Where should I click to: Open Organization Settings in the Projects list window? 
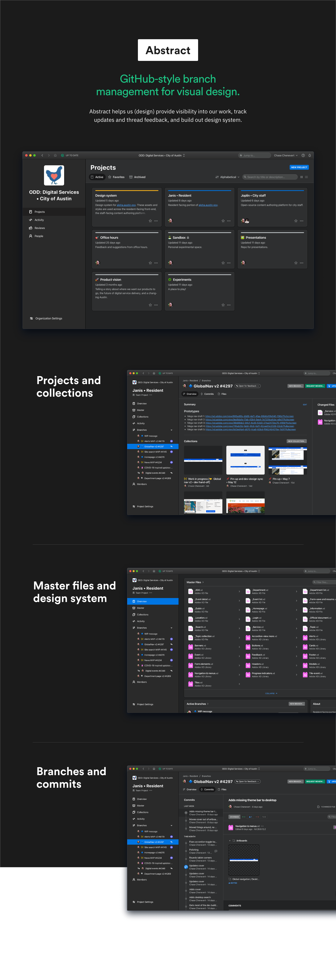46,318
